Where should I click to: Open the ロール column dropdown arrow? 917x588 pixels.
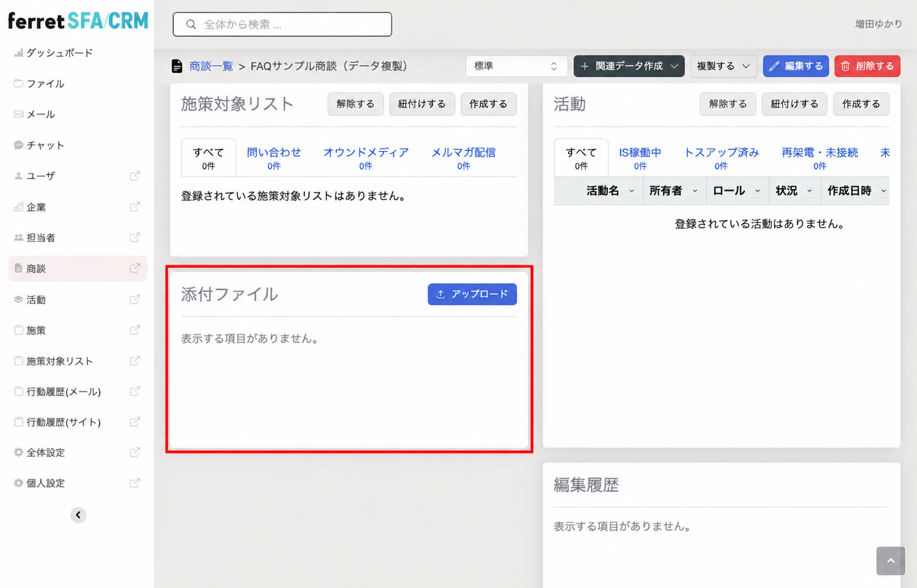point(757,191)
